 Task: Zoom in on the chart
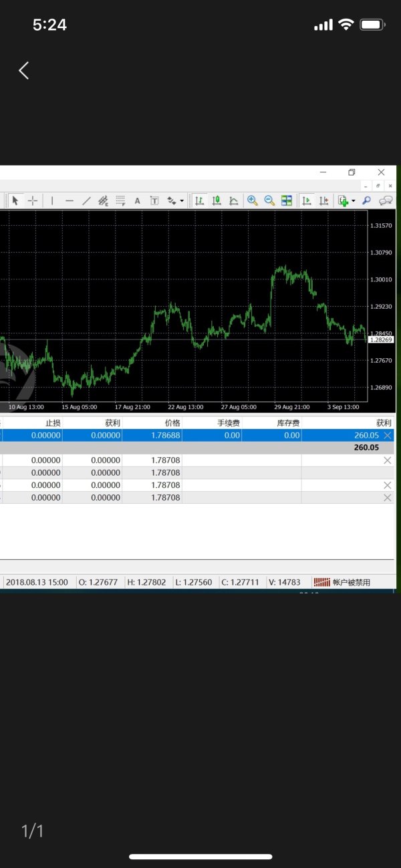click(x=253, y=200)
